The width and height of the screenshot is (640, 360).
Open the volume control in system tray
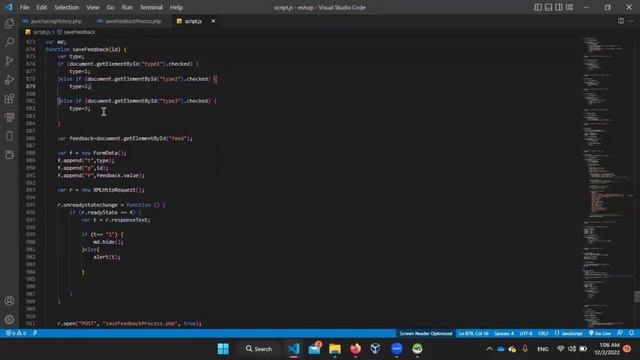(572, 349)
